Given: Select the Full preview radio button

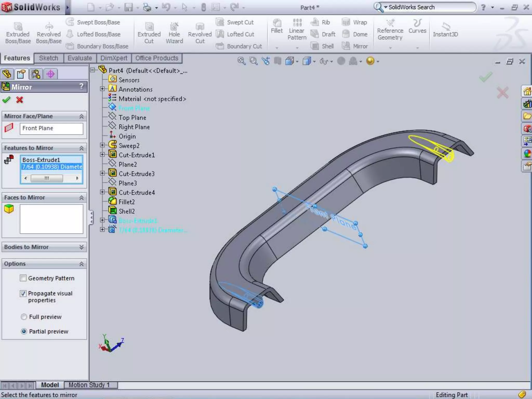Looking at the screenshot, I should (x=24, y=317).
